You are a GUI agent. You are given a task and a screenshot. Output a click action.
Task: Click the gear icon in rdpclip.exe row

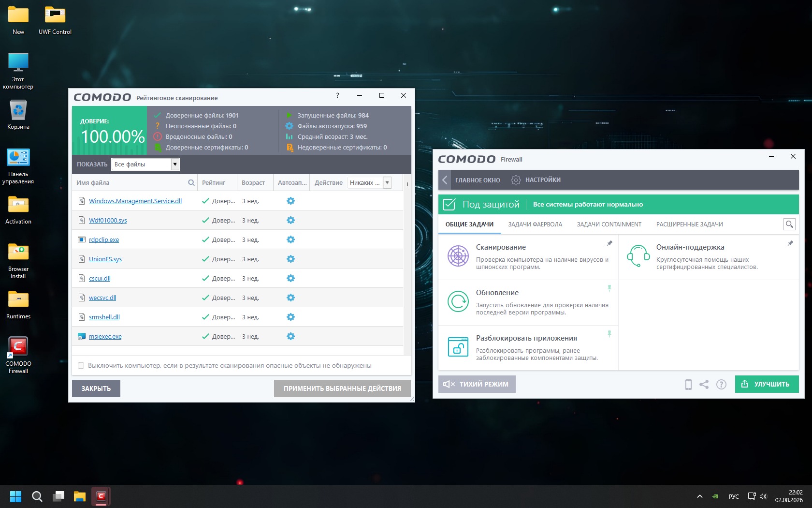(x=290, y=239)
